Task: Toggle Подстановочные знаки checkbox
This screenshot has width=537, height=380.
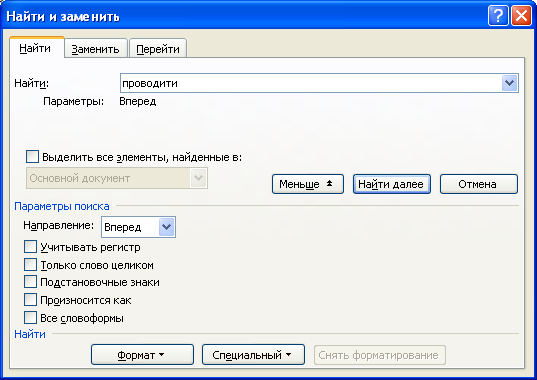Action: coord(30,282)
